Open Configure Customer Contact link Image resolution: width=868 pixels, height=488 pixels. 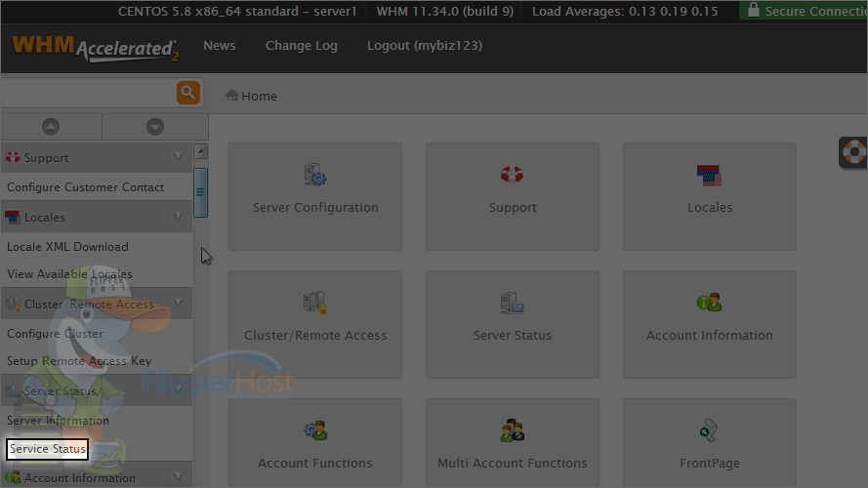coord(85,187)
